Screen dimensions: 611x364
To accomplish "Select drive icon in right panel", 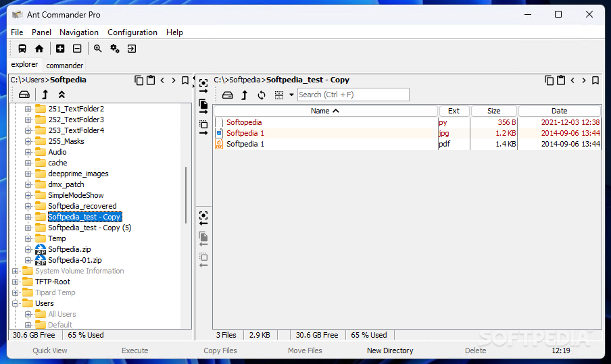I will click(228, 95).
